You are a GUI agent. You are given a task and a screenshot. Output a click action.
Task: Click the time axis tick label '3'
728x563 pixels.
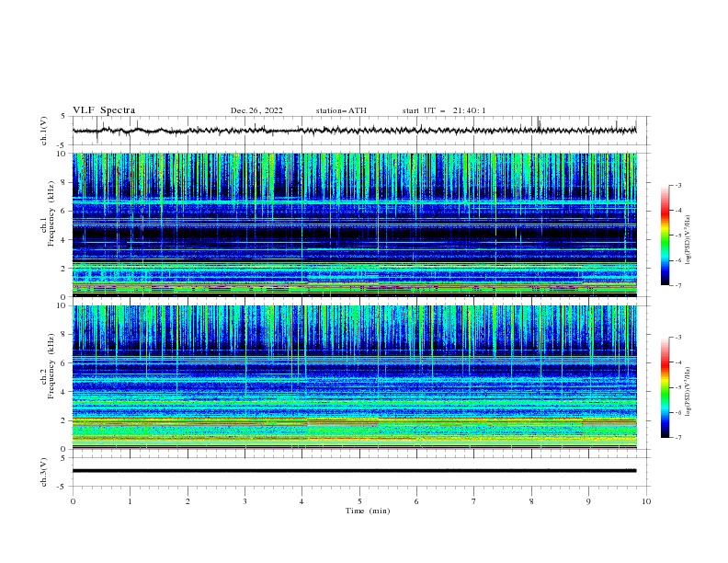tap(245, 501)
